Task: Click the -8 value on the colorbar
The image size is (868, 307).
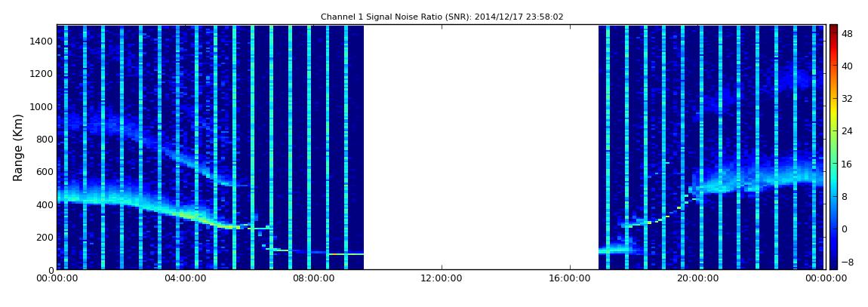Action: tap(848, 262)
